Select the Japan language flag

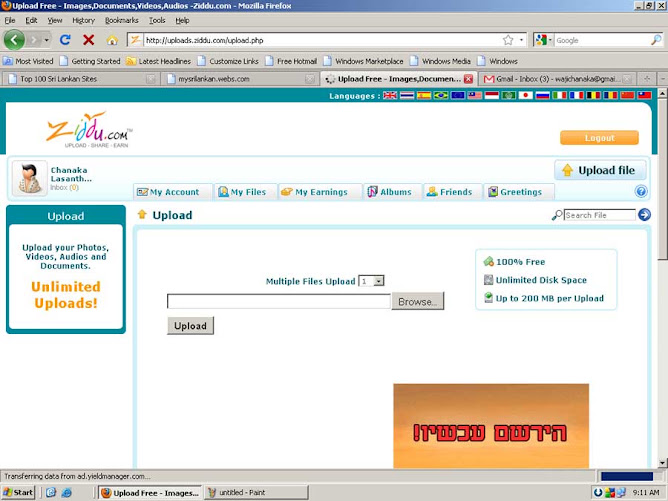525,95
